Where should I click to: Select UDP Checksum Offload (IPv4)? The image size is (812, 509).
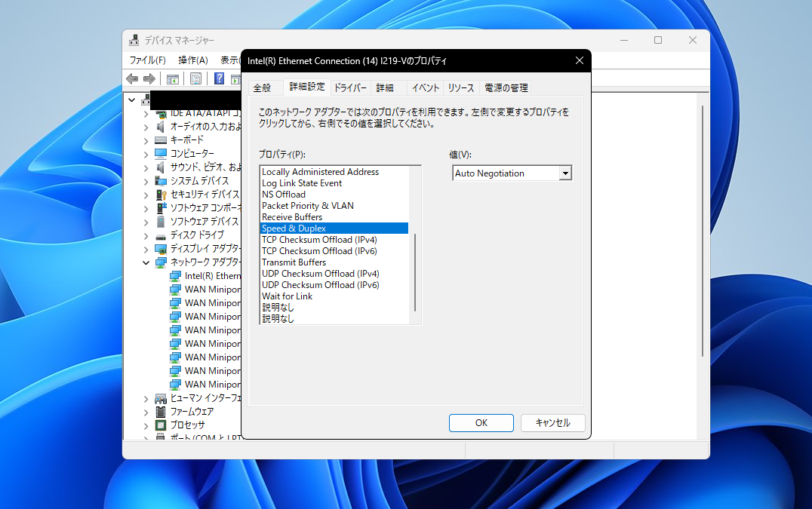pyautogui.click(x=334, y=274)
